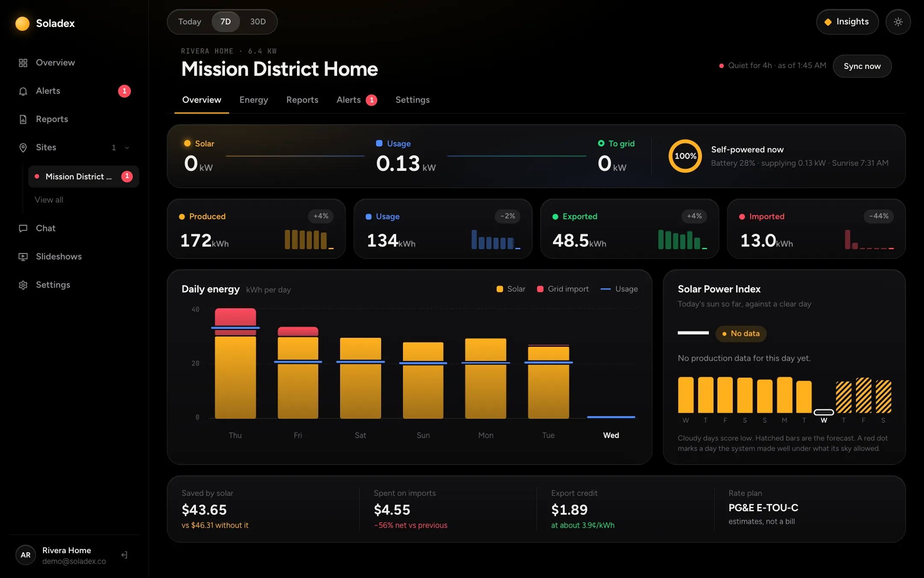Open the Produced 172 kWh card
The image size is (924, 578).
(x=256, y=229)
